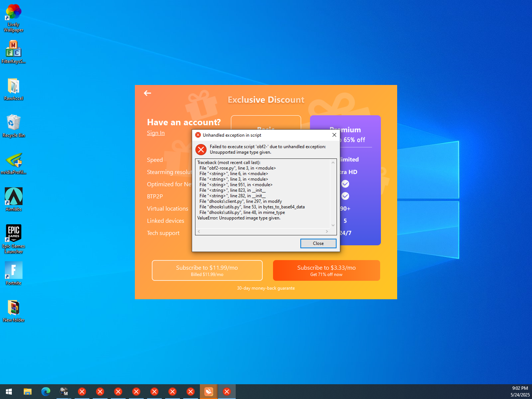Click the '65% off' Premium label
The width and height of the screenshot is (532, 399).
[x=354, y=140]
